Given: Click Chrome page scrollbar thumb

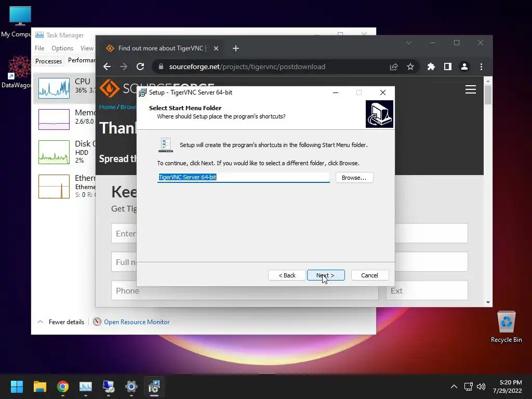Looking at the screenshot, I should point(488,95).
